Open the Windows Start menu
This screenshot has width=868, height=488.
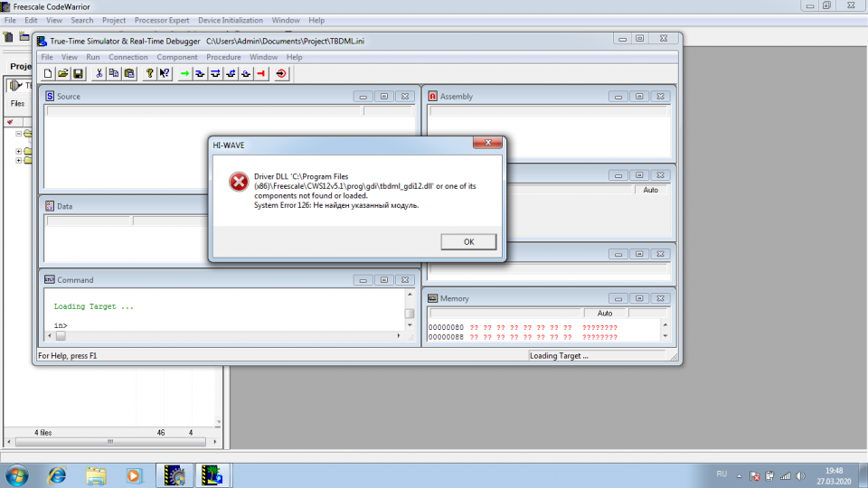click(x=17, y=474)
